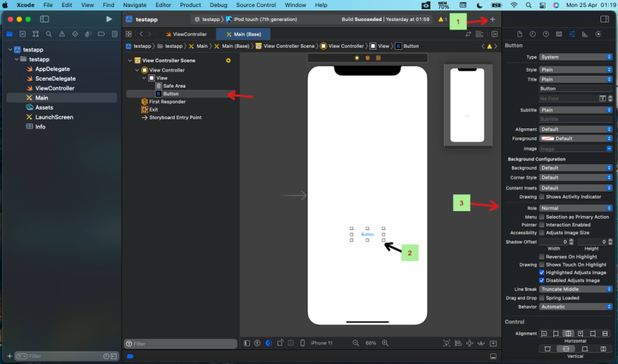Change device orientation in canvas bar
The height and width of the screenshot is (364, 618).
tap(280, 343)
